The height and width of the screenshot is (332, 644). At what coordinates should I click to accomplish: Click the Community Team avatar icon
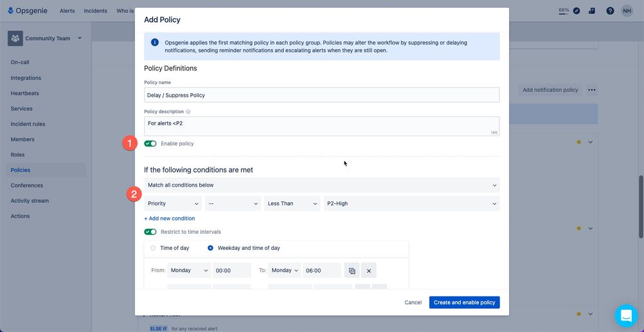point(15,38)
